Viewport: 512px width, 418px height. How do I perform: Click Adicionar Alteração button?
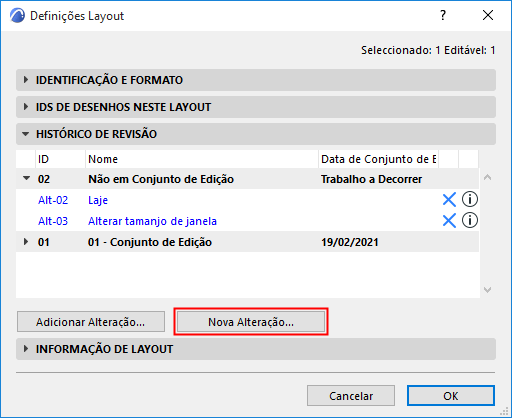(x=91, y=322)
